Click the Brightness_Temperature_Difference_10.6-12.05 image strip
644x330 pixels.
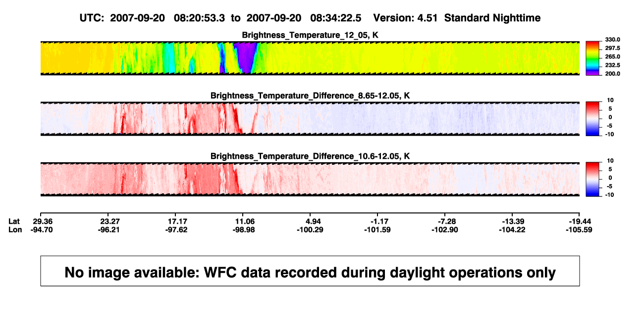(310, 179)
